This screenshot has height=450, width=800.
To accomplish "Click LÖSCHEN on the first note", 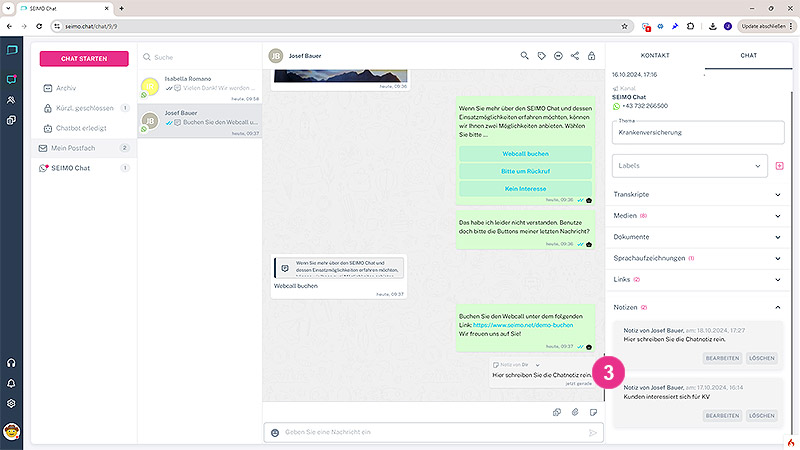I will click(x=762, y=358).
